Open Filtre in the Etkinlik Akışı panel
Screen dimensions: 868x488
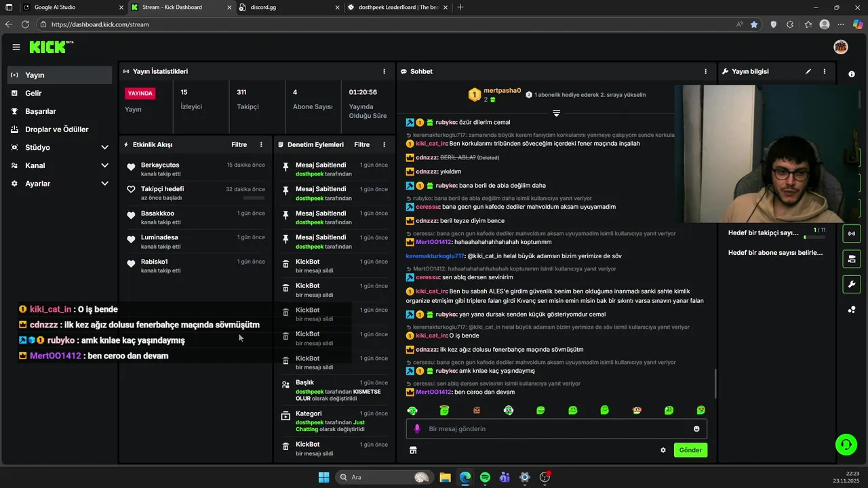tap(239, 144)
